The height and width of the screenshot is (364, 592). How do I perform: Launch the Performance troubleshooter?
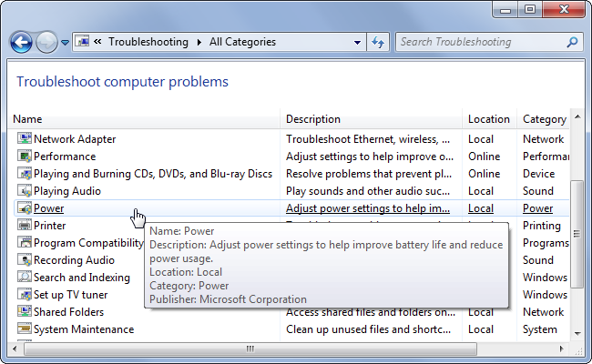65,157
